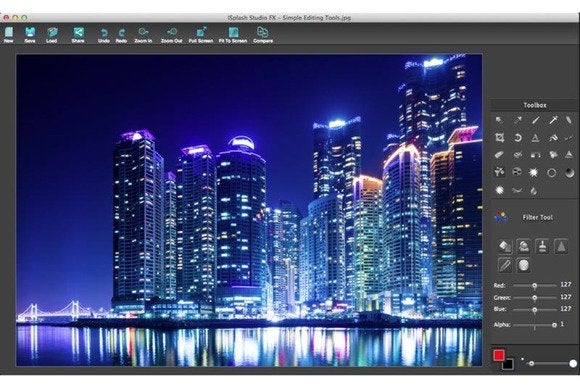Select the wave curve tool in Toolbox

click(517, 190)
